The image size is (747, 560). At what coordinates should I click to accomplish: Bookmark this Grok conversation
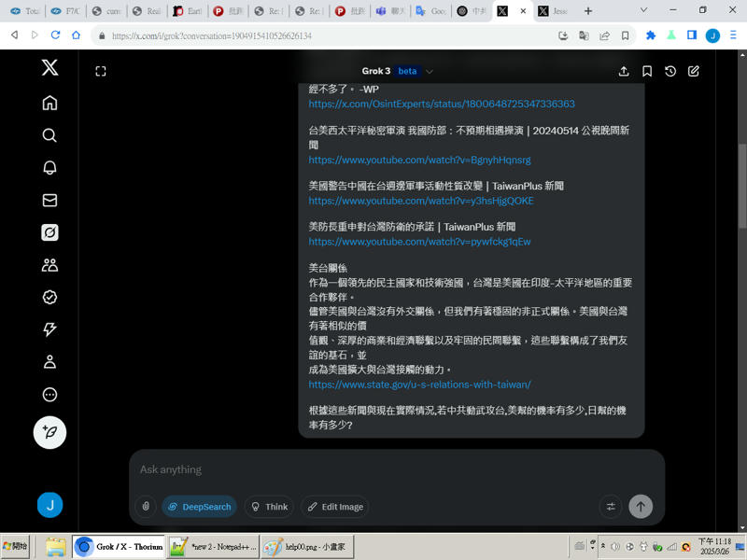pyautogui.click(x=647, y=71)
